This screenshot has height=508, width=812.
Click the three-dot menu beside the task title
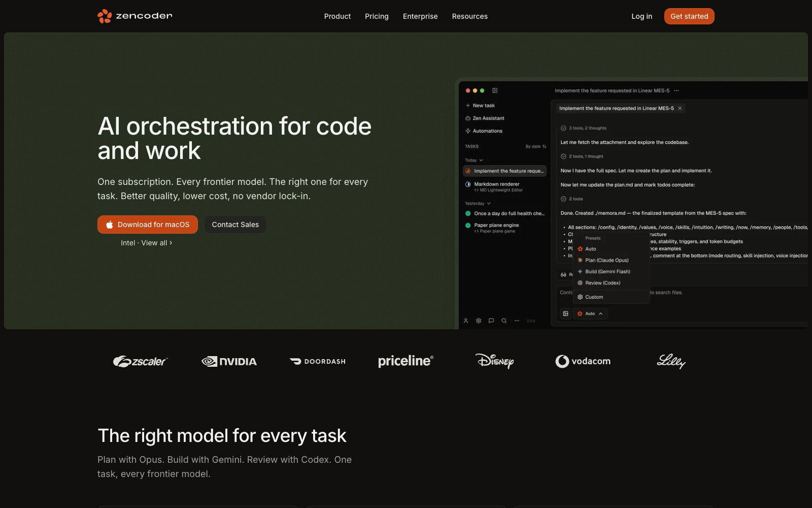pyautogui.click(x=676, y=90)
